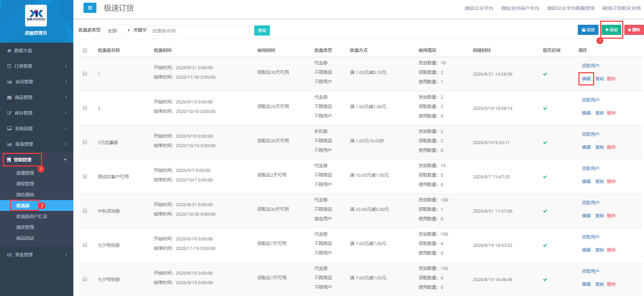This screenshot has height=296, width=644.
Task: Click 复制 for coupon 3
Action: 600,113
